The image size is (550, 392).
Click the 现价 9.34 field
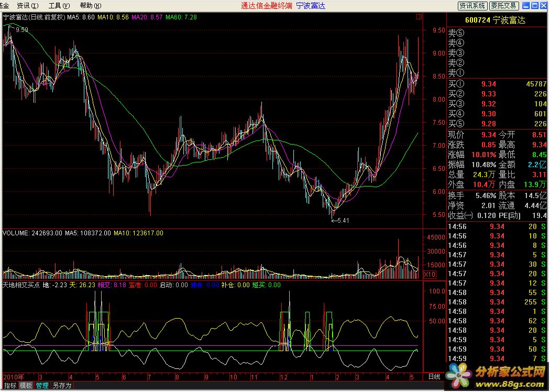tap(472, 135)
